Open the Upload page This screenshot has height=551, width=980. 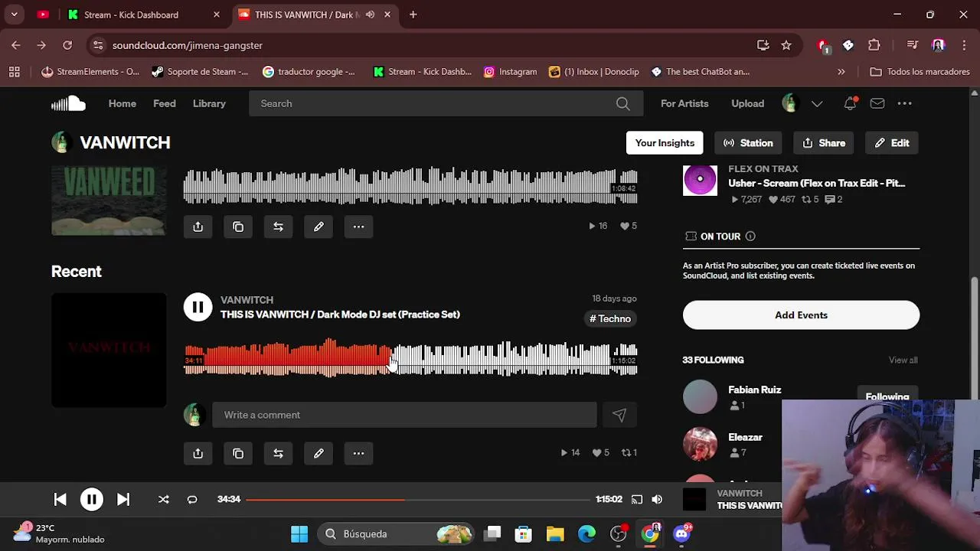(x=747, y=103)
